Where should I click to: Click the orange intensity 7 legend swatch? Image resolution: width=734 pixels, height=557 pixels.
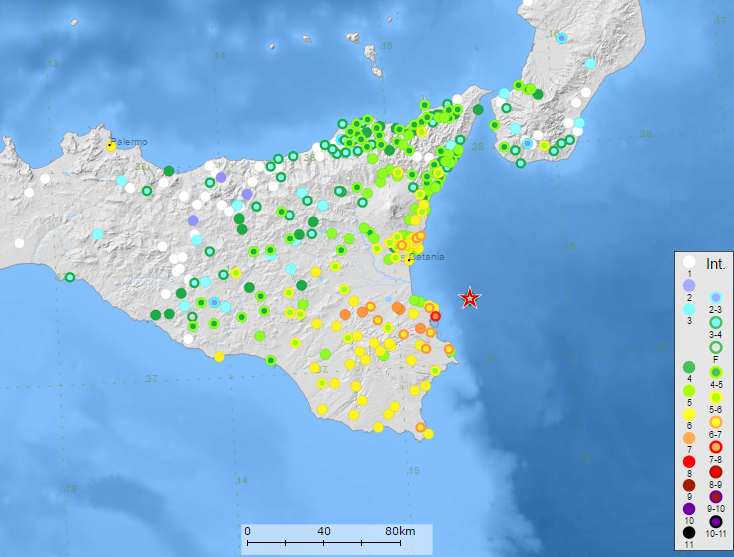click(x=689, y=437)
